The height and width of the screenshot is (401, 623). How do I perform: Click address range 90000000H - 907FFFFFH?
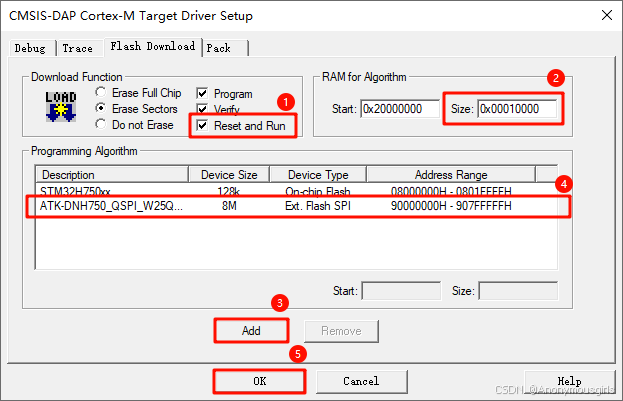(451, 206)
